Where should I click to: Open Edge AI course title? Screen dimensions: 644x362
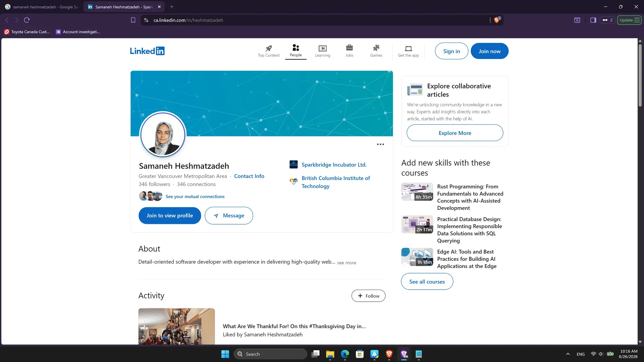tap(467, 259)
